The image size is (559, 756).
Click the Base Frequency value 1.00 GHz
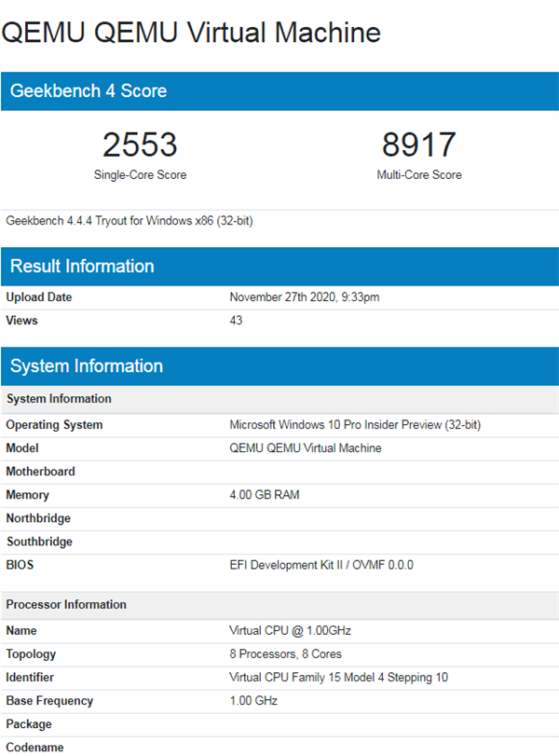pos(253,701)
